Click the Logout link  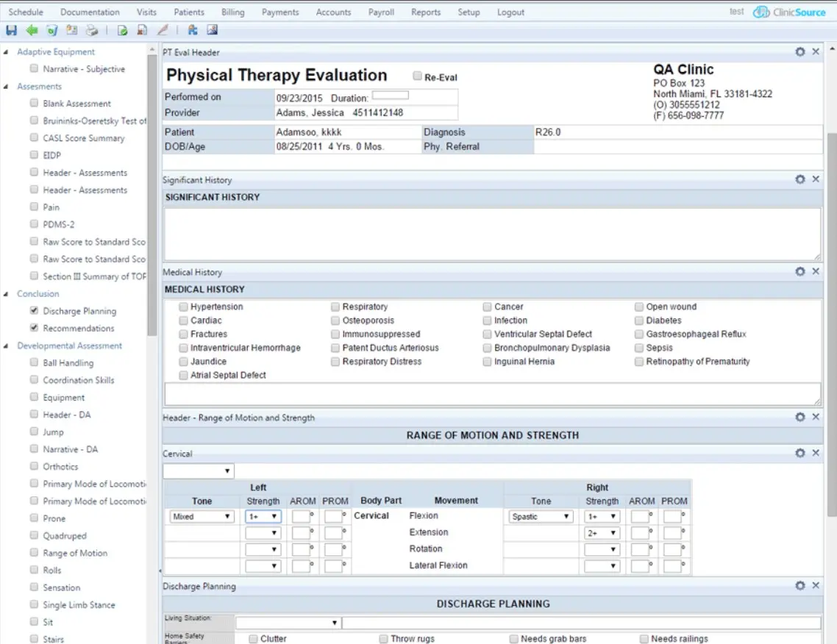coord(510,12)
